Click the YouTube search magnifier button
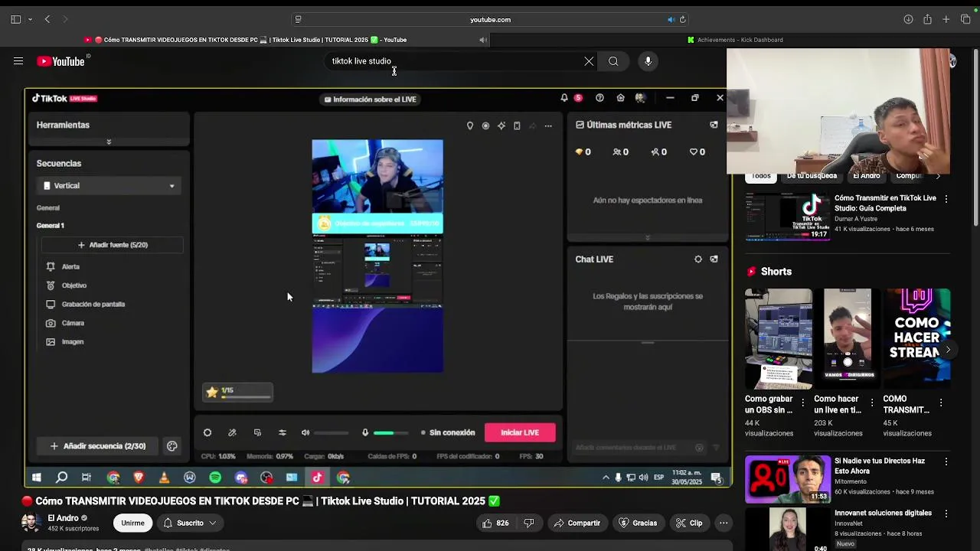 click(x=613, y=61)
